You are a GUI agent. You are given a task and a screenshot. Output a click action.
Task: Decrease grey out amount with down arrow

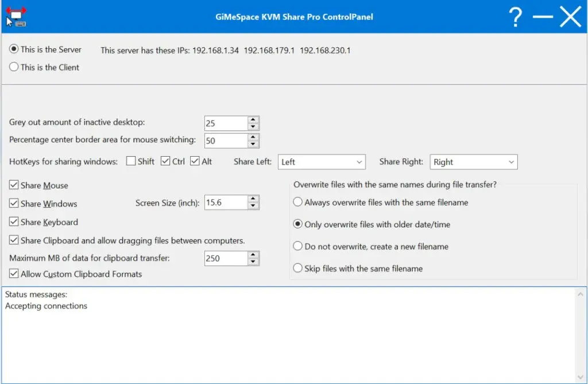253,127
